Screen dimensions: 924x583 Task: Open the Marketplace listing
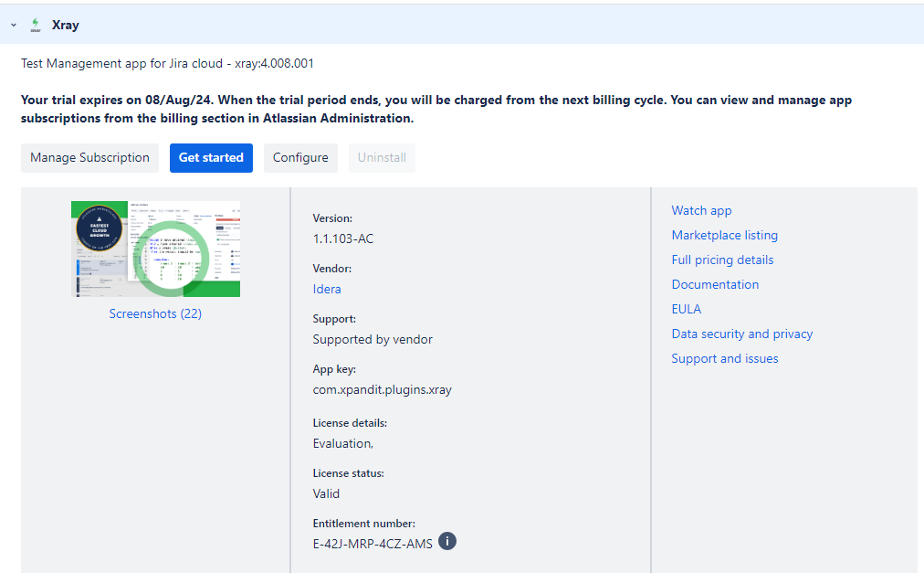pyautogui.click(x=724, y=235)
